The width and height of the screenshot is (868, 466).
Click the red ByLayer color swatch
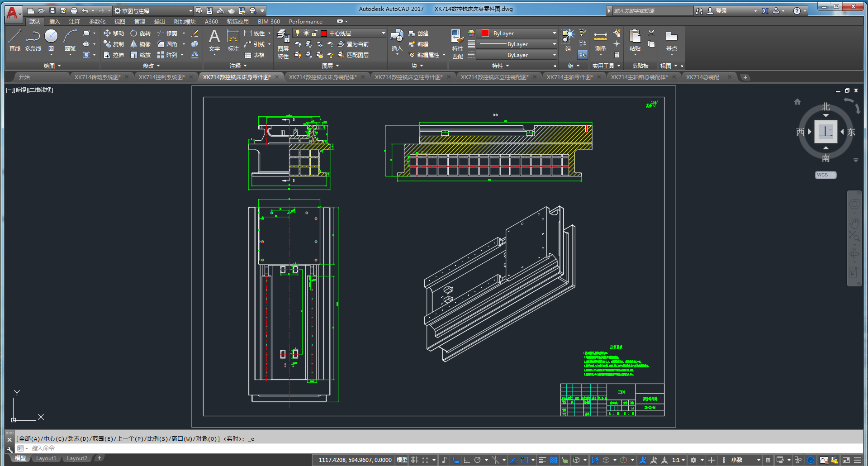485,33
